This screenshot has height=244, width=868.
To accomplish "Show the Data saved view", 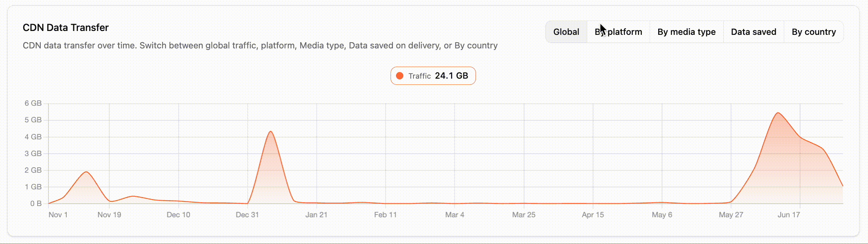I will [754, 32].
